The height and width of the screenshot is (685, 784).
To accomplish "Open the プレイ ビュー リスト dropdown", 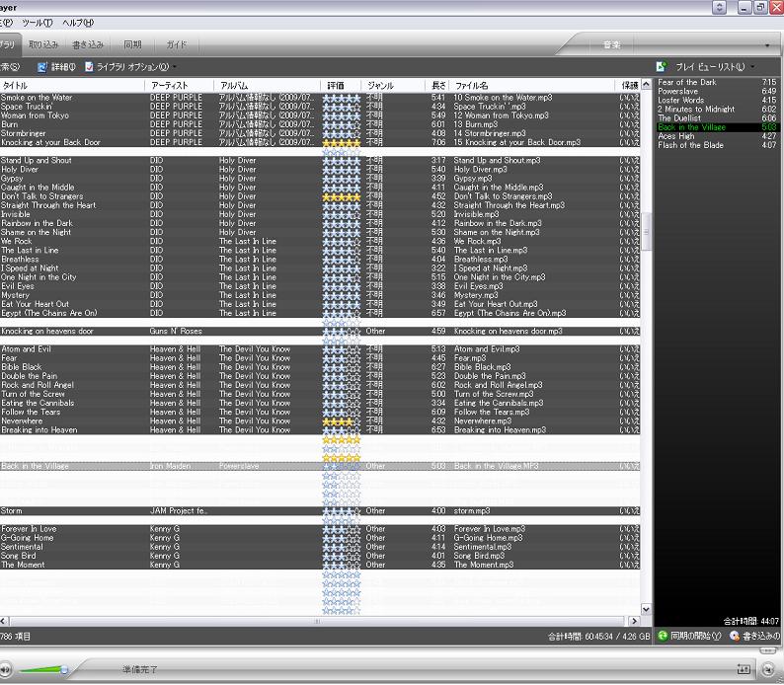I will pyautogui.click(x=752, y=67).
